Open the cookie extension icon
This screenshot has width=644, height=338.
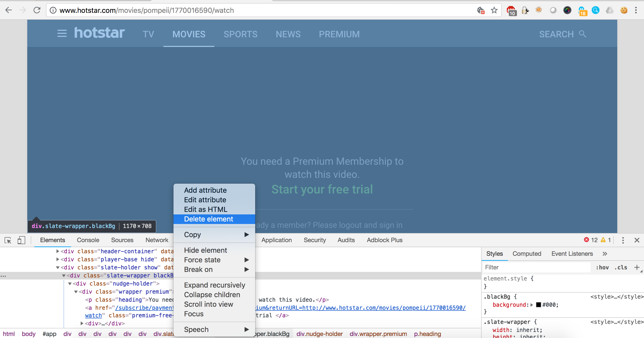coord(624,10)
